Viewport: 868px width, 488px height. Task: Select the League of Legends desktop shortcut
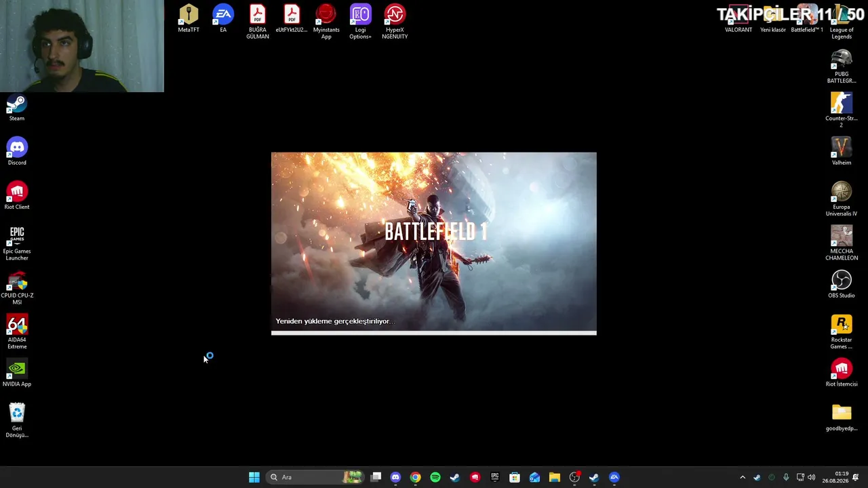coord(842,22)
